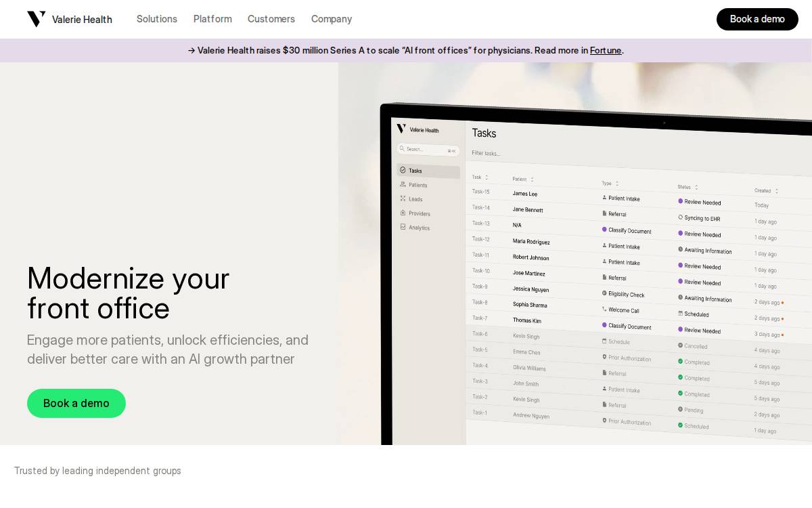The height and width of the screenshot is (508, 812).
Task: Open the Company menu in the header
Action: click(x=332, y=19)
